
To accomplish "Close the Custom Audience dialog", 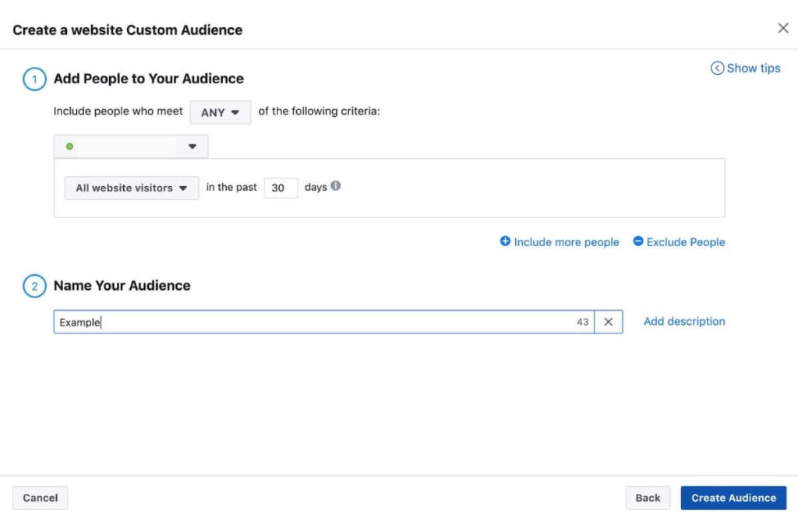I will (x=783, y=29).
